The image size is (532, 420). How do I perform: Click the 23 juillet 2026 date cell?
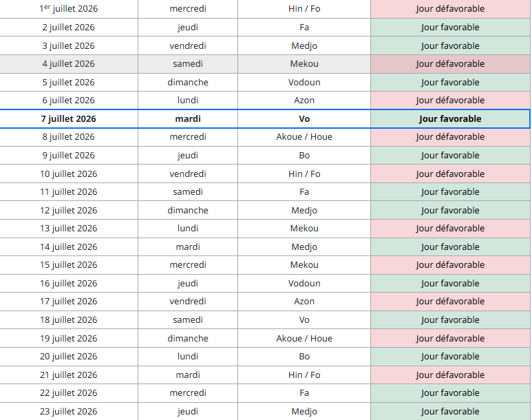click(x=69, y=412)
